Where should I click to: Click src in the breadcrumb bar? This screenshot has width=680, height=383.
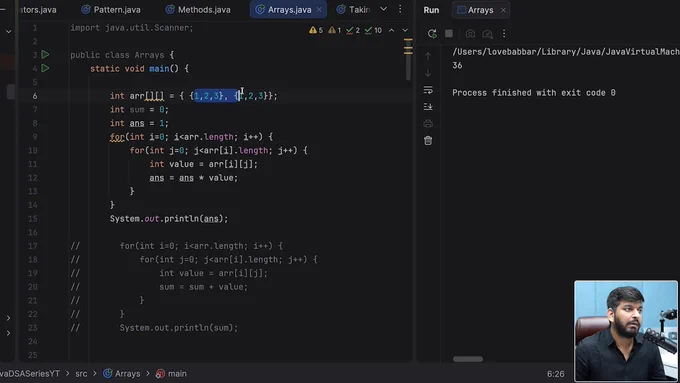coord(81,373)
